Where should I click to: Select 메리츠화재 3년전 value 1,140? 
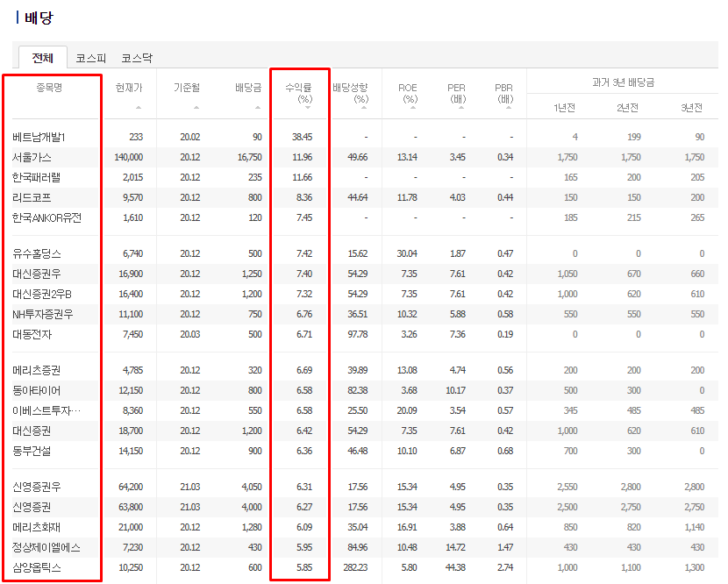click(x=695, y=527)
